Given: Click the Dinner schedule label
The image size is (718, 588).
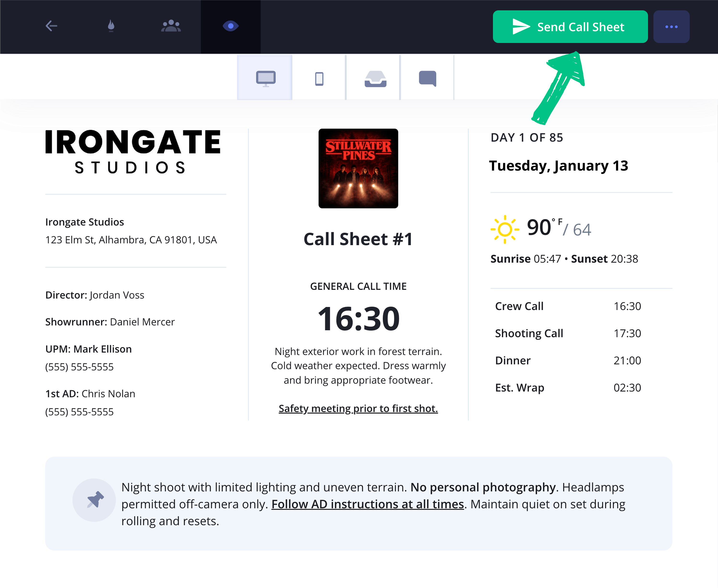Looking at the screenshot, I should click(x=513, y=360).
